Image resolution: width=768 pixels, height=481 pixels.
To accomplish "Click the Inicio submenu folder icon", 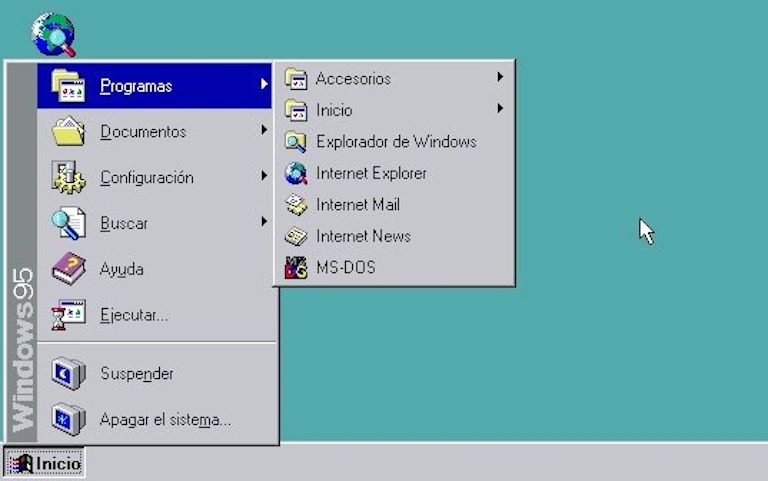I will (296, 110).
